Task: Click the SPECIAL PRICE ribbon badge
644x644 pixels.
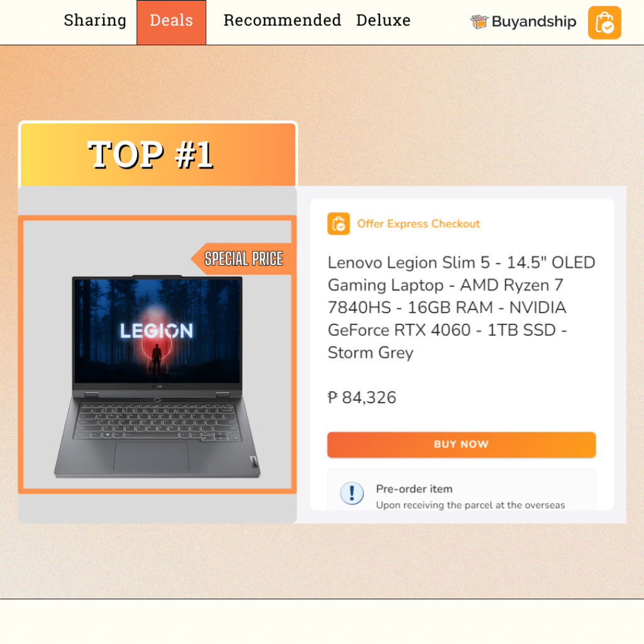Action: pos(241,258)
